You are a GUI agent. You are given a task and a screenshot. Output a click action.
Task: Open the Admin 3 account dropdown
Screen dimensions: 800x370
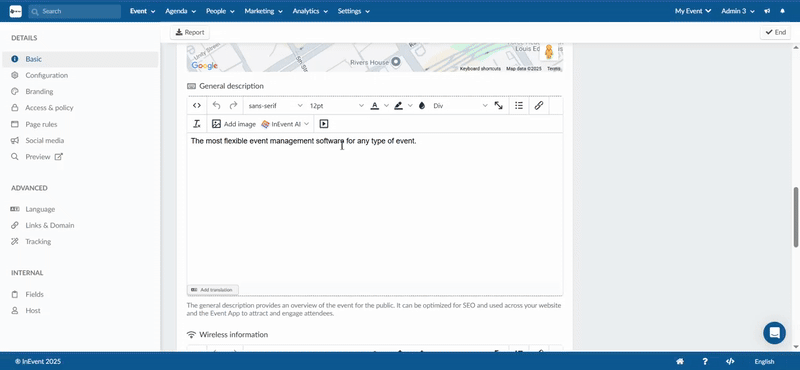coord(738,11)
